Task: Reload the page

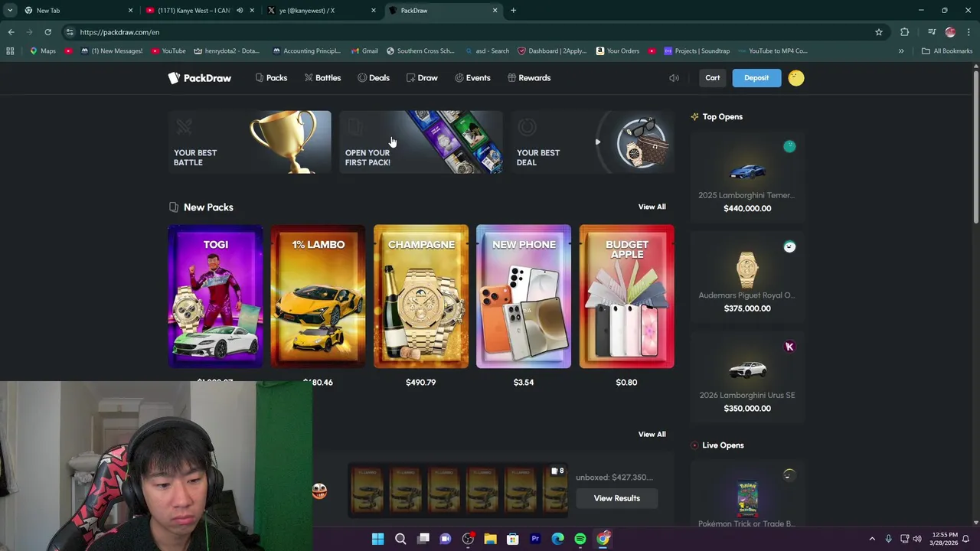Action: point(47,32)
